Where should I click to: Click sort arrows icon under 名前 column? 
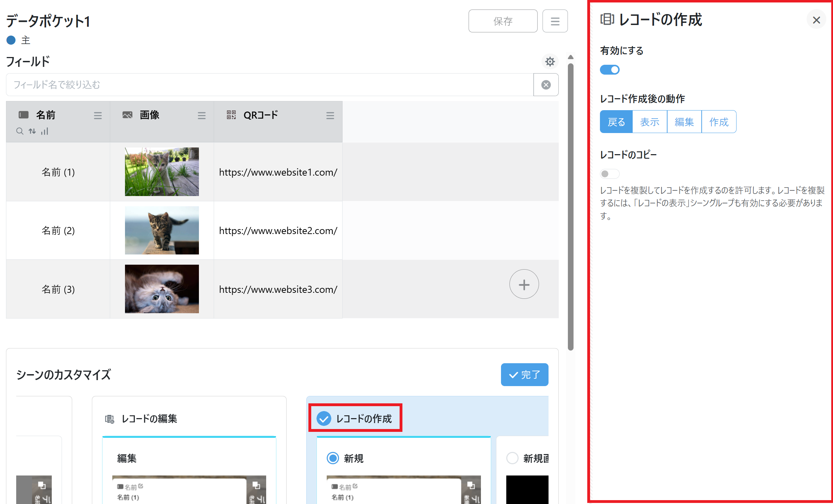[32, 131]
